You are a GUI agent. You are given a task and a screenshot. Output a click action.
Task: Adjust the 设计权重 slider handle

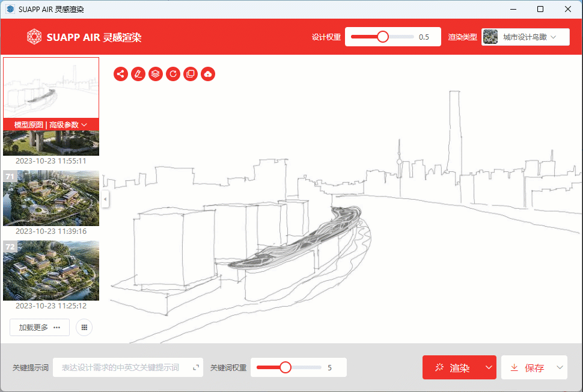383,37
